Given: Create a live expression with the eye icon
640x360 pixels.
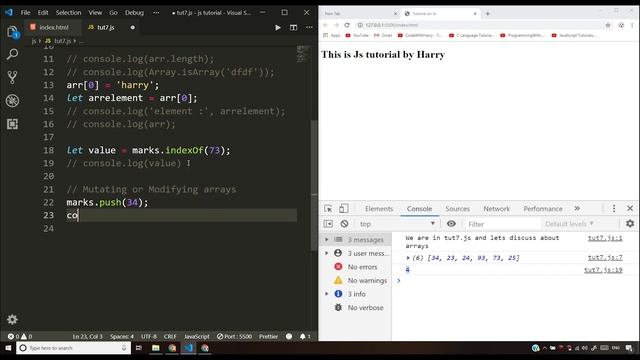Looking at the screenshot, I should coord(451,224).
